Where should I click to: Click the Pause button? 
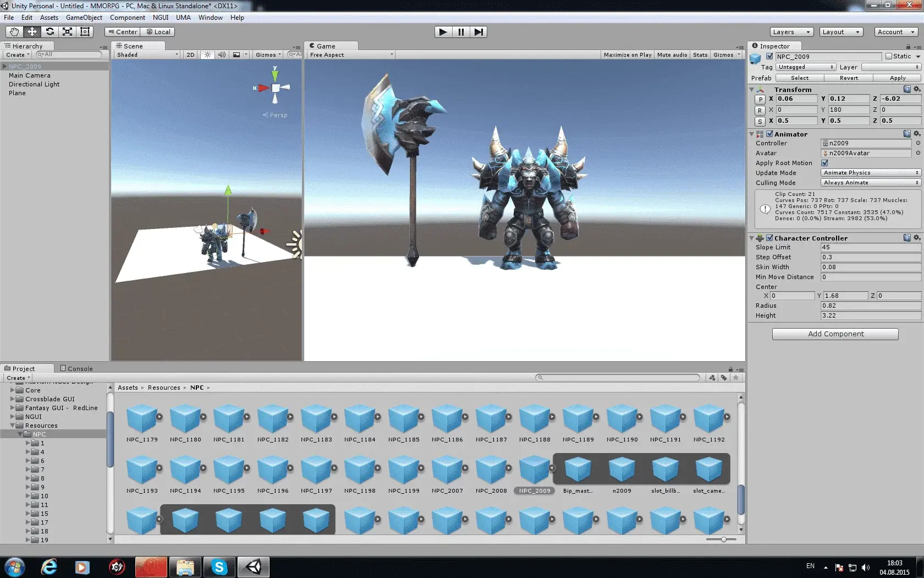[x=461, y=32]
